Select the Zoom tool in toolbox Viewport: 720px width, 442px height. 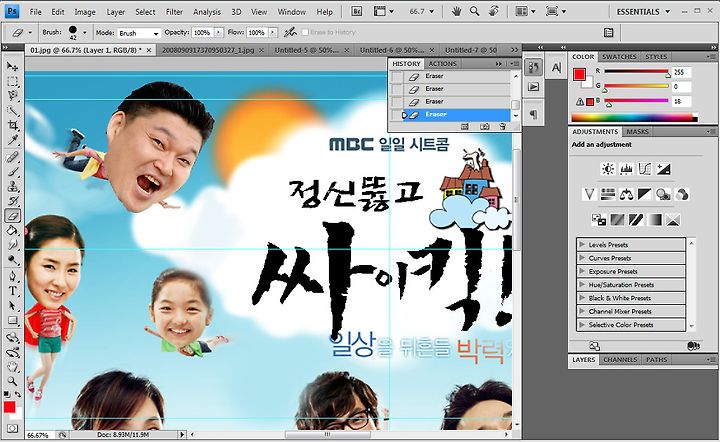tap(12, 381)
